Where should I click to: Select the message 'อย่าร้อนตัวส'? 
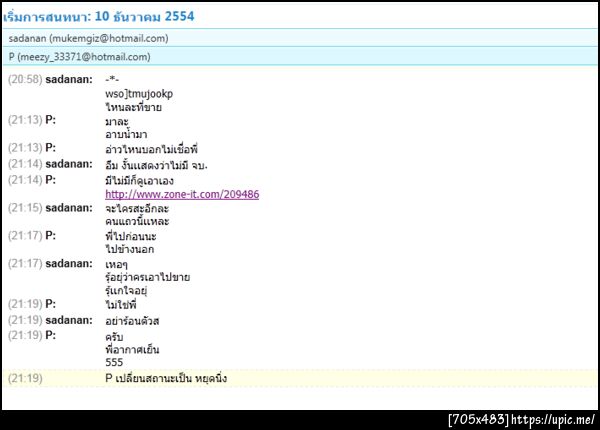tap(132, 321)
